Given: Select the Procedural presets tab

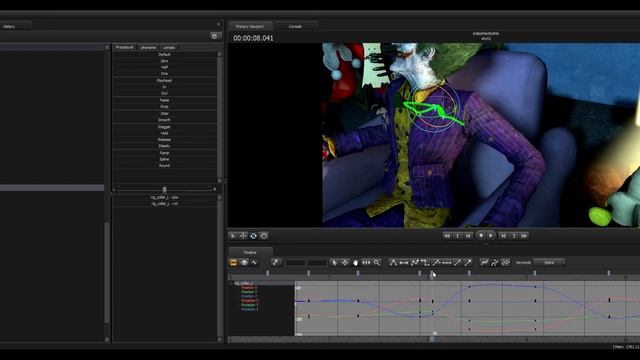Looking at the screenshot, I should pos(124,47).
